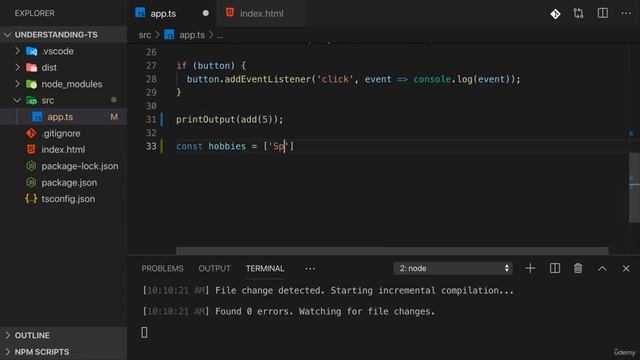Viewport: 640px width, 360px height.
Task: Click the index.html file icon in explorer
Action: click(x=31, y=149)
